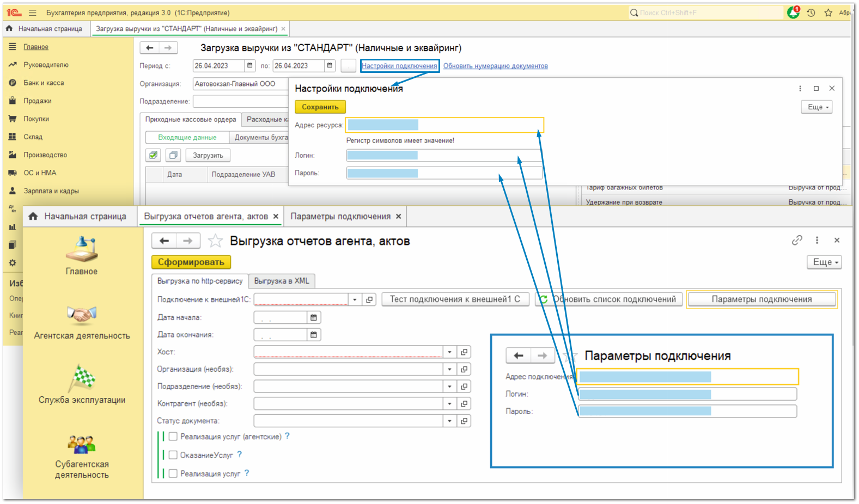Switch to Выгрузка в XML tab
This screenshot has width=859, height=504.
coord(281,281)
